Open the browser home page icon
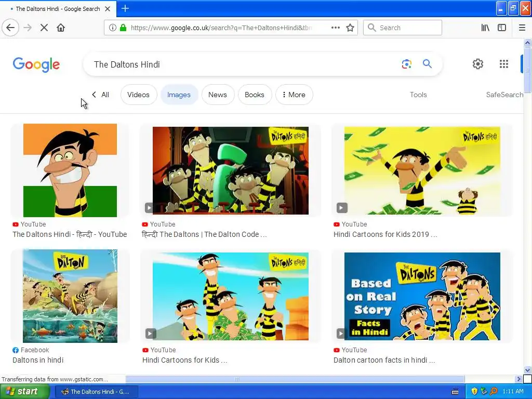The image size is (532, 399). [61, 28]
